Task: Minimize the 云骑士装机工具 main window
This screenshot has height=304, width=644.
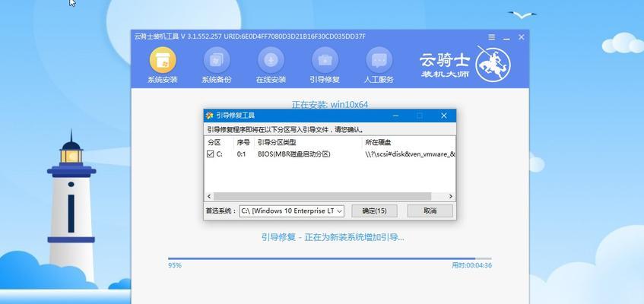Action: pos(506,37)
